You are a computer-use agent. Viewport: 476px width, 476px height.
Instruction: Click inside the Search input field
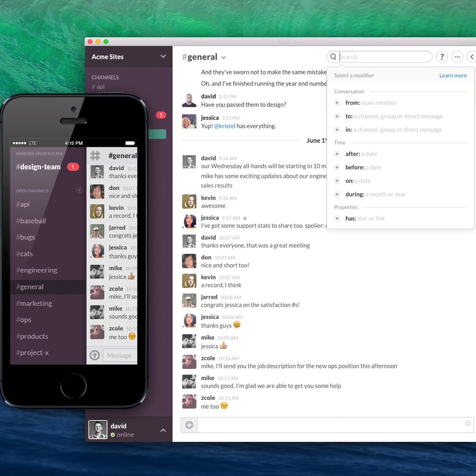tap(374, 57)
